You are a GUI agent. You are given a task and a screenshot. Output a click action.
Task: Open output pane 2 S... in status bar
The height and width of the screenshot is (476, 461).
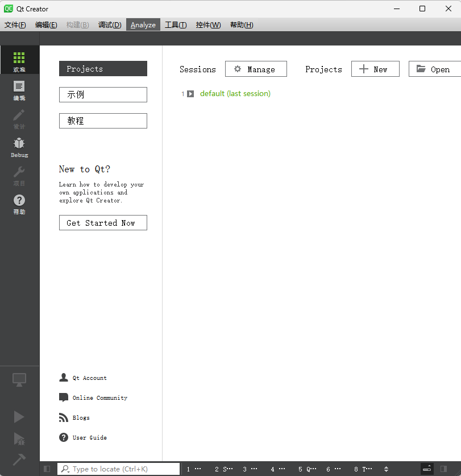coord(224,469)
